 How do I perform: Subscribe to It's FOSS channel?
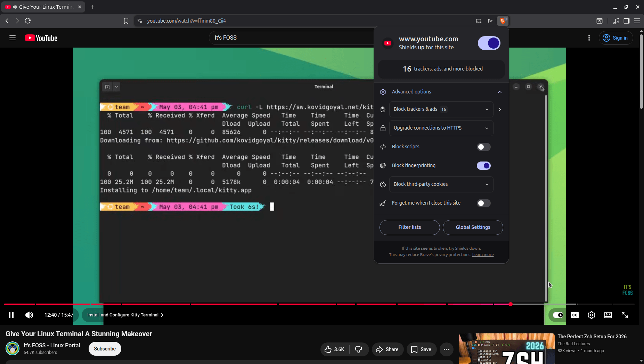pos(105,349)
